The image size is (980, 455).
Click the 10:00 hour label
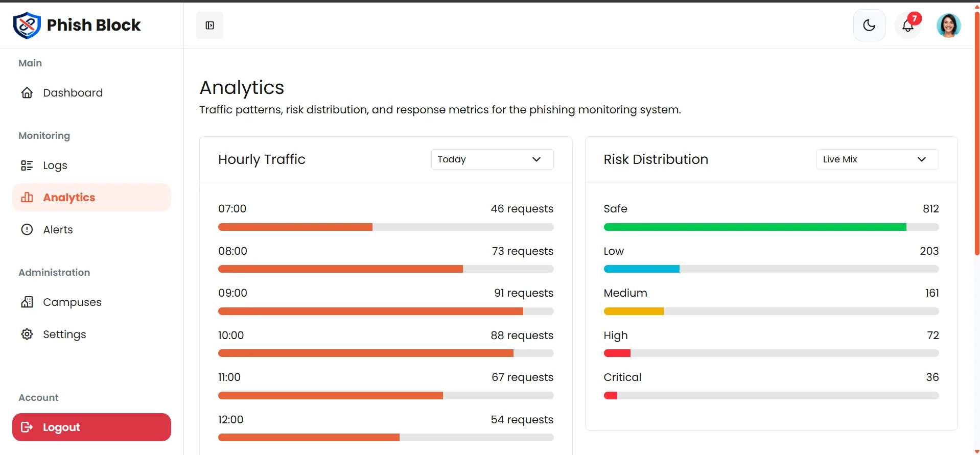[231, 336]
